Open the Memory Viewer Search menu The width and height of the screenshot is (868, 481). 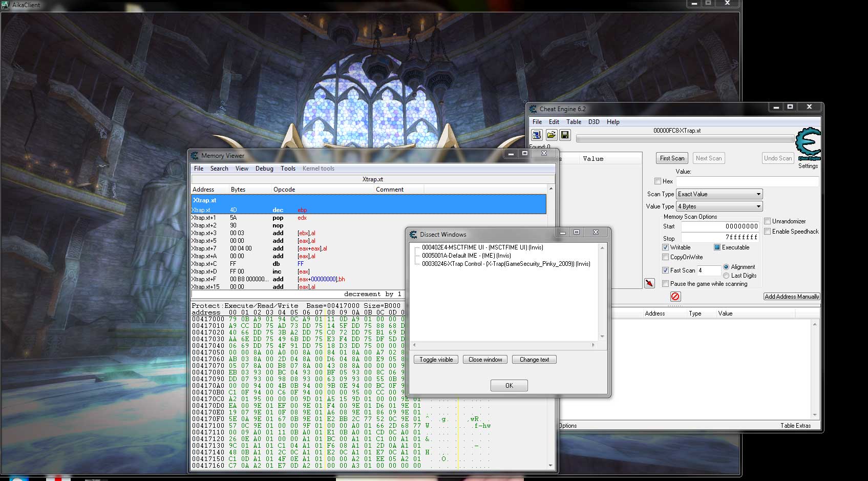tap(219, 169)
